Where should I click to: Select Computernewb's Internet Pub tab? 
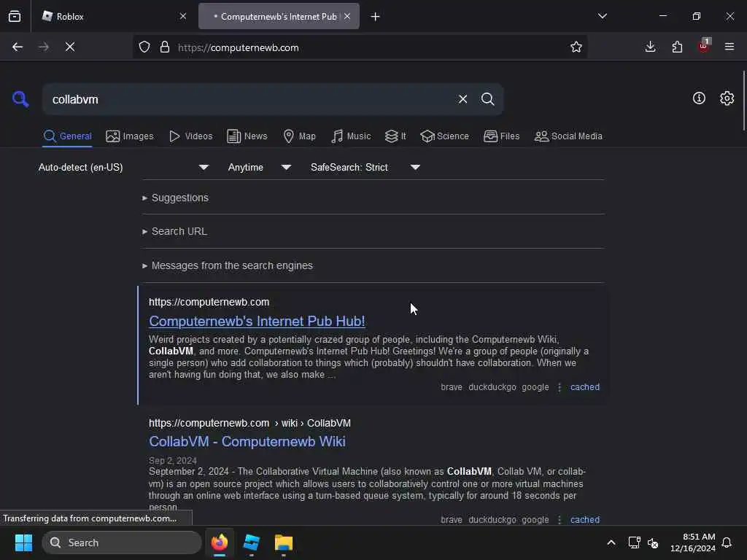tap(279, 16)
